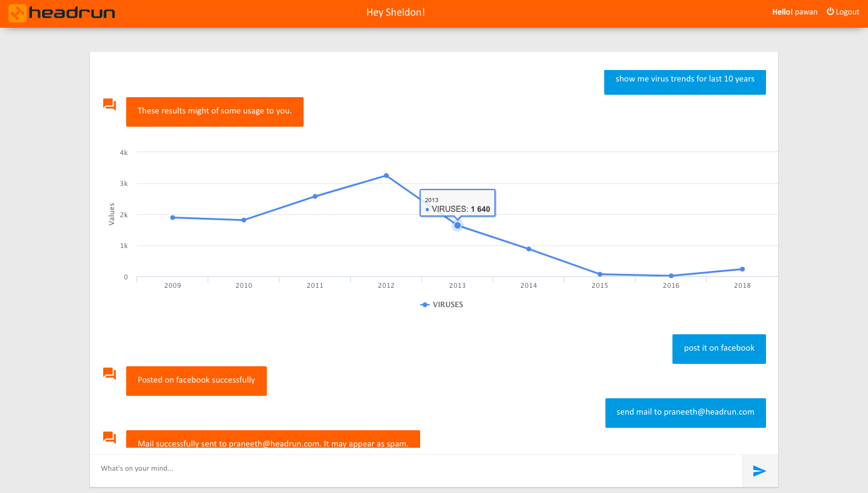Click chat icon beside 'Posted on facebook successfully'
868x493 pixels.
click(109, 374)
